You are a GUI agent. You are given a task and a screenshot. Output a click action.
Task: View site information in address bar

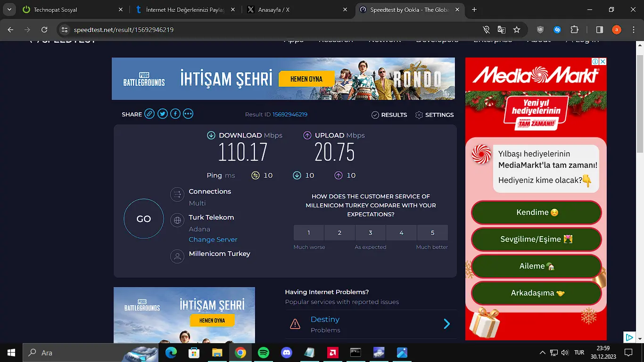click(x=65, y=30)
